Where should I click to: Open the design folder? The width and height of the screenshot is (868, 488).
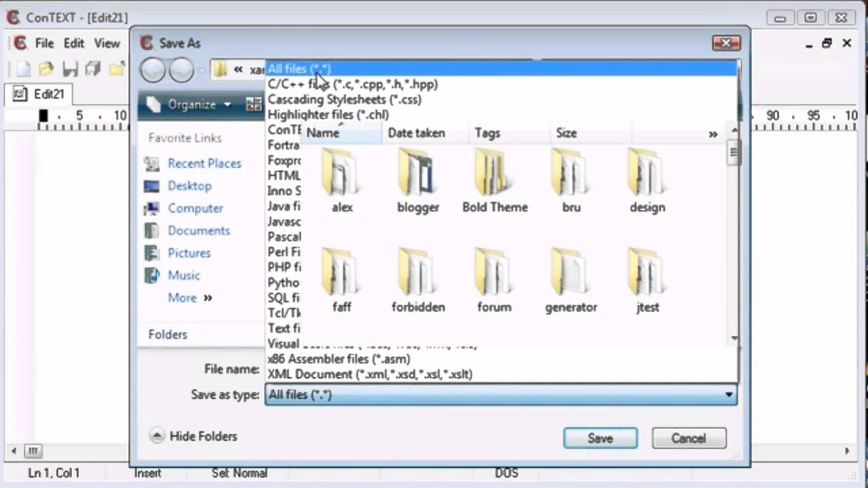tap(647, 181)
